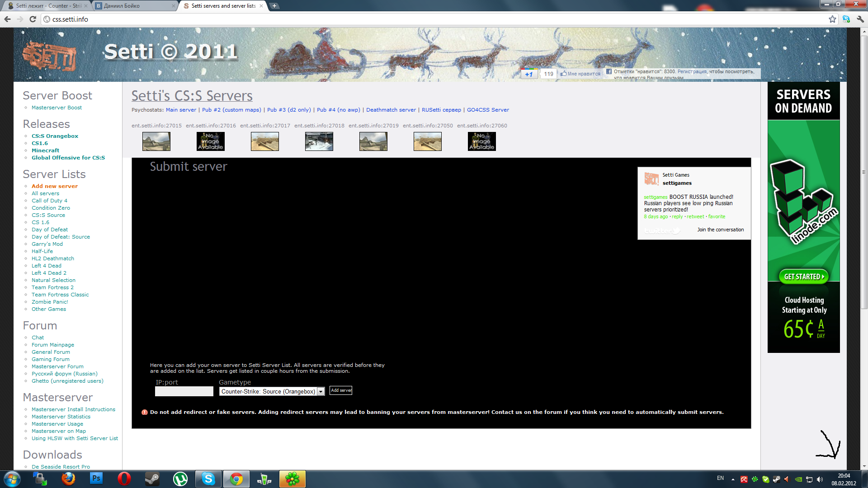Switch to the "Даниил Бойко" tab
This screenshot has height=488, width=868.
pos(135,6)
